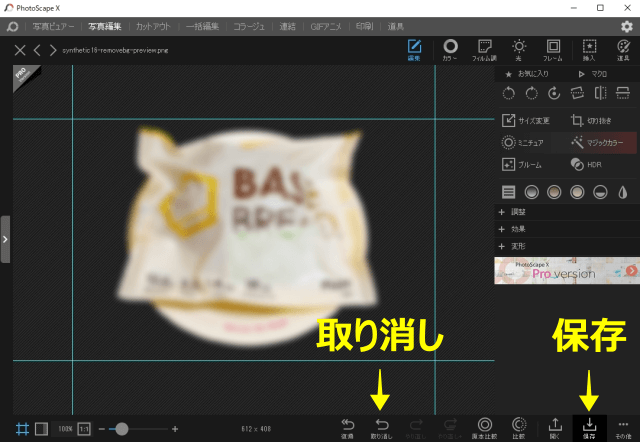Open the 編集 (Edit) tab icon
This screenshot has width=640, height=442.
414,50
